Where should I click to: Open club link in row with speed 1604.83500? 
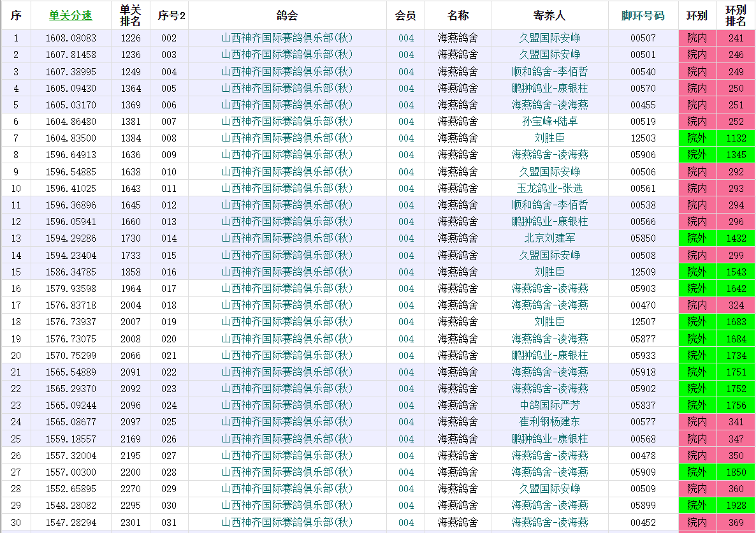point(287,138)
